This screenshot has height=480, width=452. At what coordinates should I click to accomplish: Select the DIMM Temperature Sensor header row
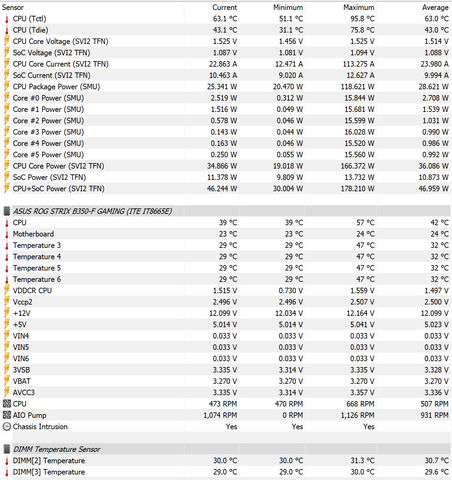click(x=226, y=449)
